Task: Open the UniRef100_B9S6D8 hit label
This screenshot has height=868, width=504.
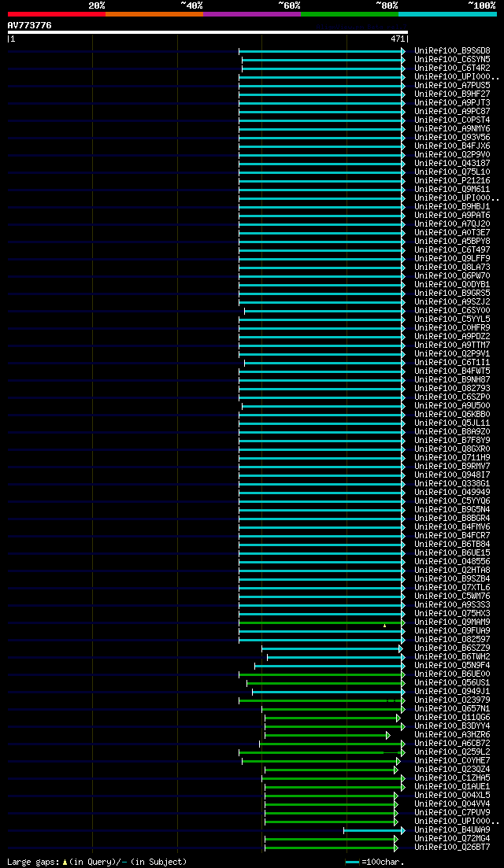Action: point(452,50)
